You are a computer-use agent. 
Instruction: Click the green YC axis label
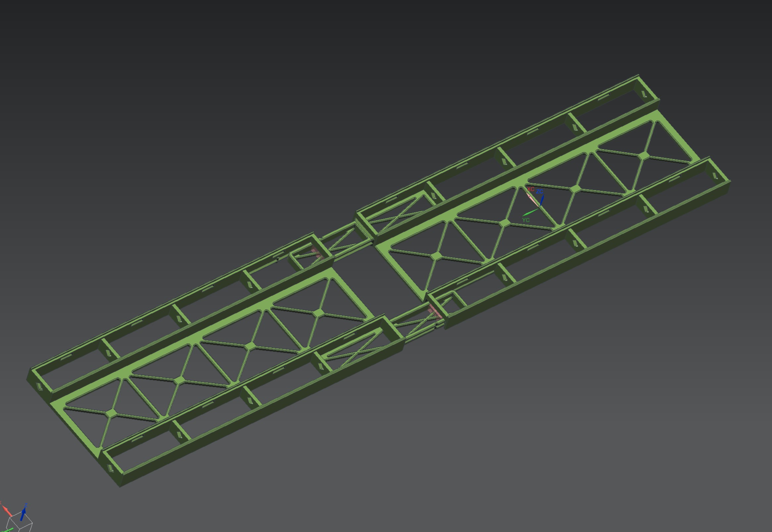click(526, 220)
